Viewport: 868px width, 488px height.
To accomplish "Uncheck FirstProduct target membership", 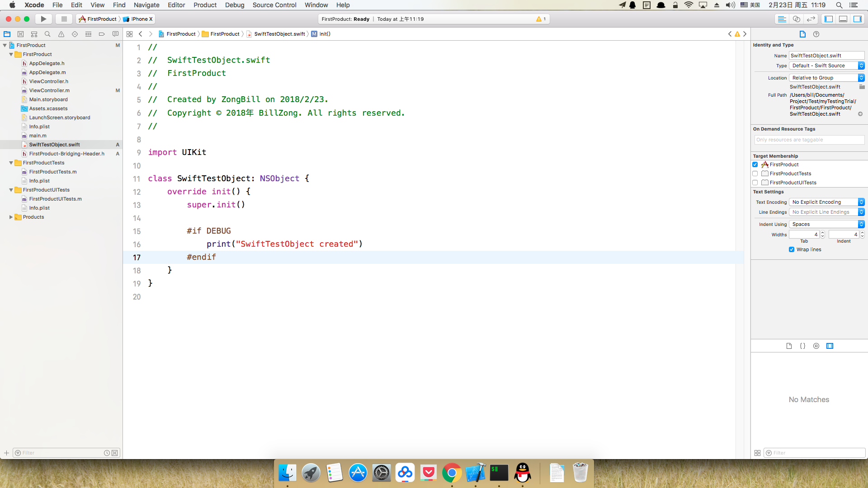I will click(x=755, y=164).
